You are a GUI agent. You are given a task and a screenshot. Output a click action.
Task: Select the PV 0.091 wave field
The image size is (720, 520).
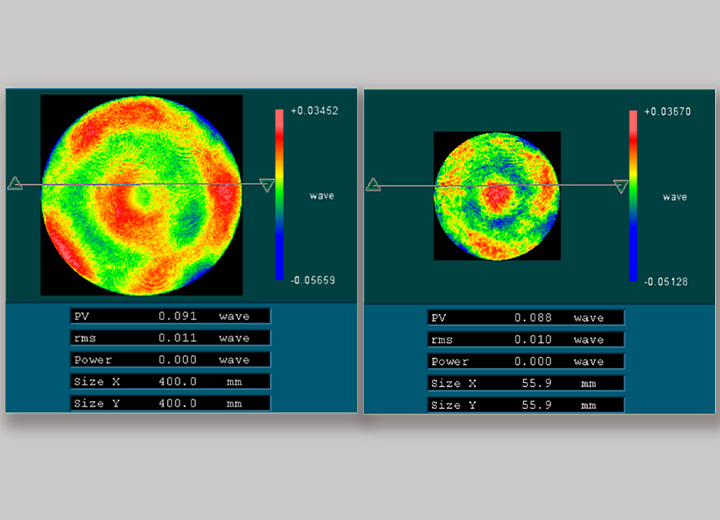170,316
